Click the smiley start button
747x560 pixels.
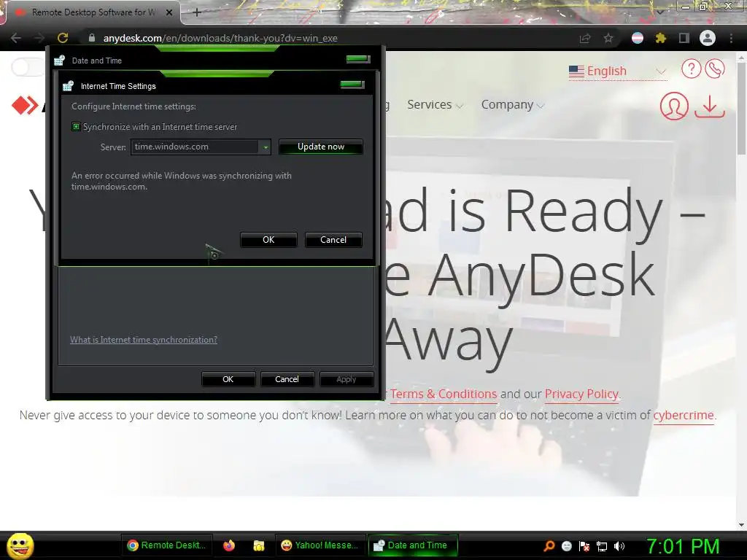click(x=20, y=545)
